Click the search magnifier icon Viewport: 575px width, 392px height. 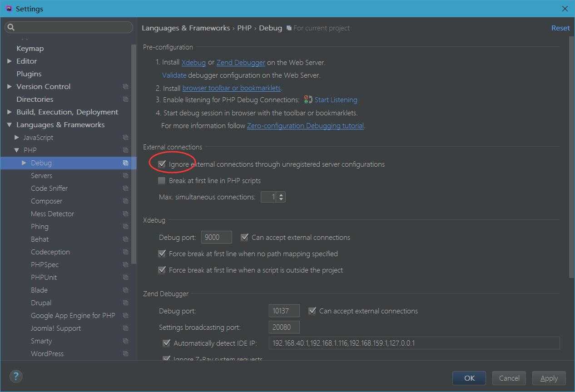(x=11, y=27)
